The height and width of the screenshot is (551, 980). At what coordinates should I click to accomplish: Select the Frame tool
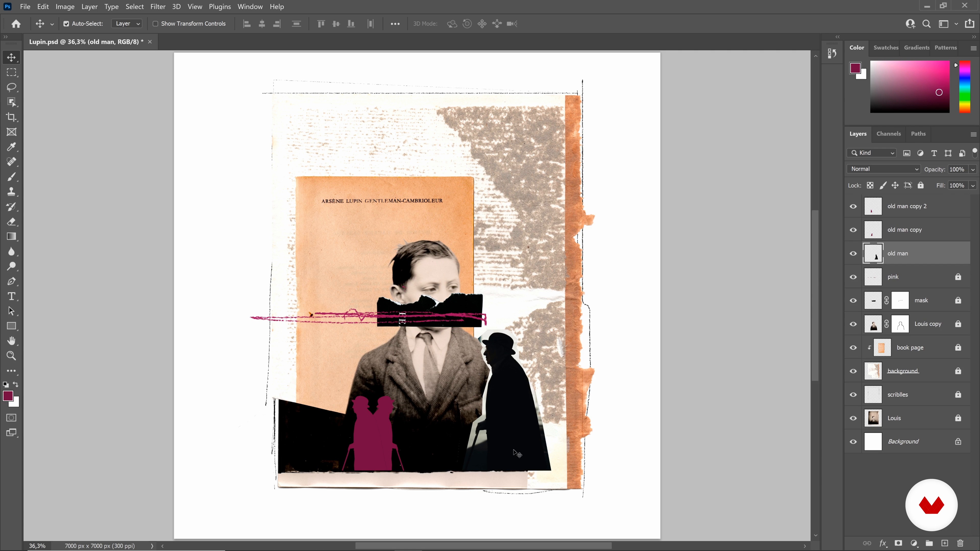coord(11,132)
